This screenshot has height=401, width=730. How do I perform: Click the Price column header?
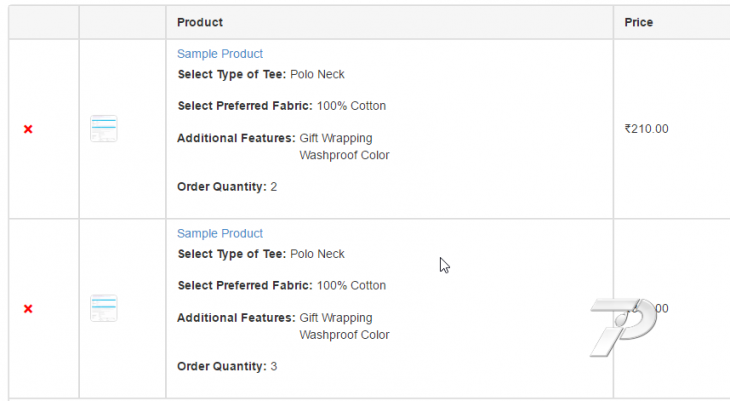(639, 22)
